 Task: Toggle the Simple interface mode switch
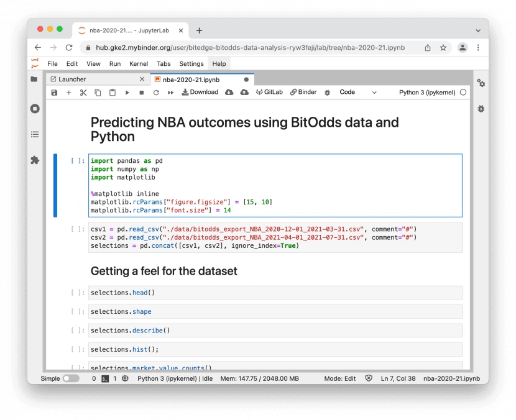(71, 378)
